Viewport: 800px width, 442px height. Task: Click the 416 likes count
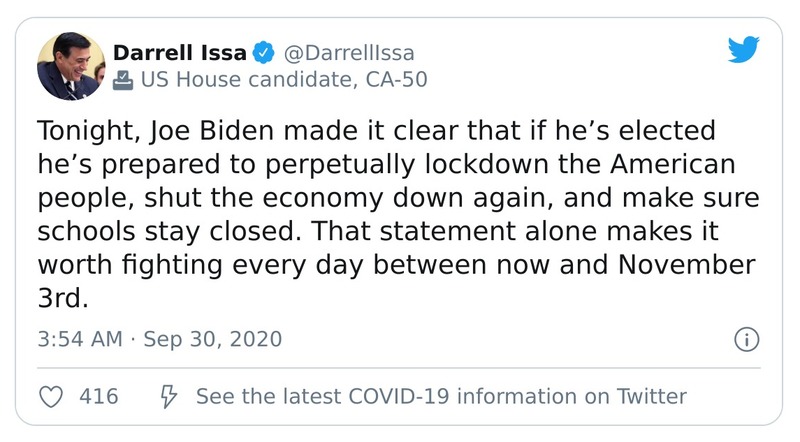[98, 397]
